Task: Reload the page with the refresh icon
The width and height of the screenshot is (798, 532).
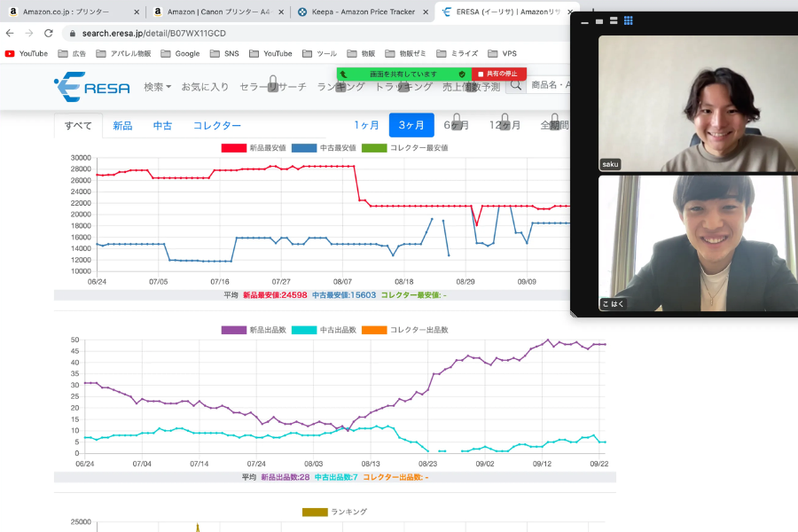Action: [49, 33]
